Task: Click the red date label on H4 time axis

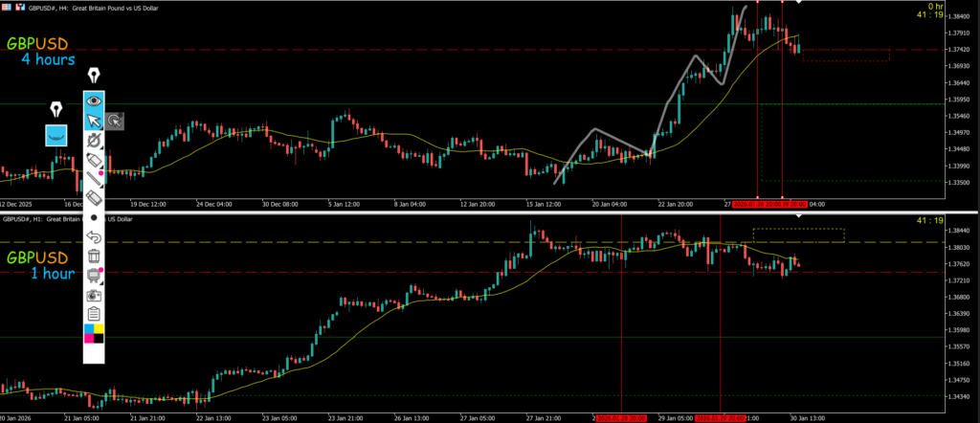Action: pyautogui.click(x=761, y=204)
